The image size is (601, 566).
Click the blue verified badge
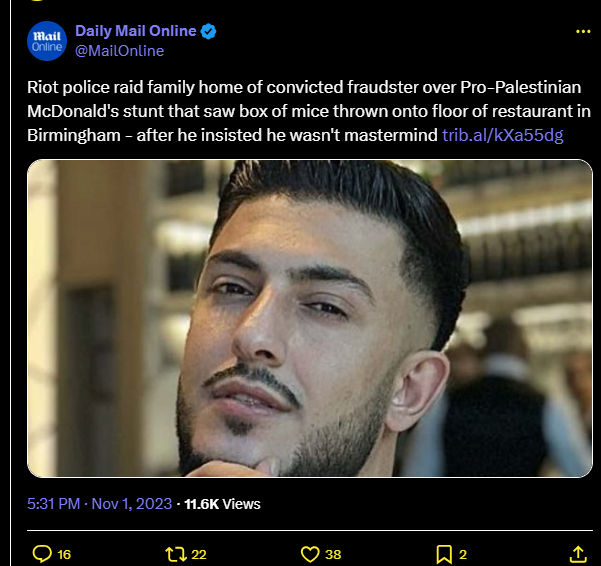(x=208, y=31)
